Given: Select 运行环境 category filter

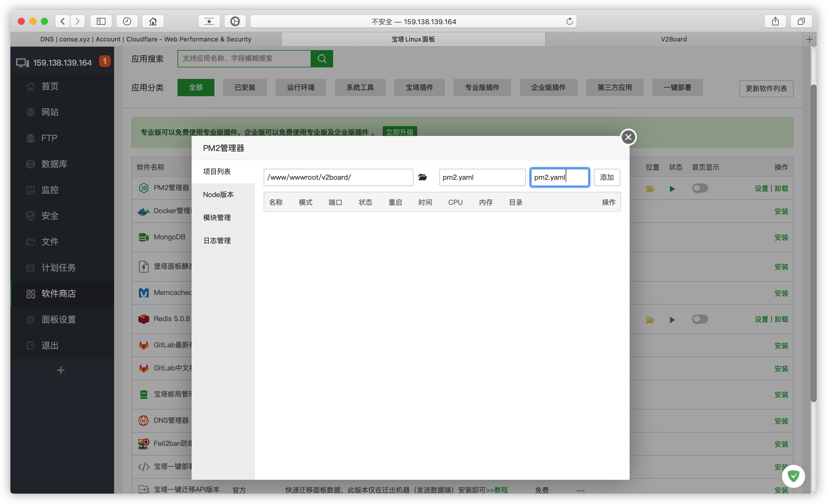Looking at the screenshot, I should coord(301,88).
